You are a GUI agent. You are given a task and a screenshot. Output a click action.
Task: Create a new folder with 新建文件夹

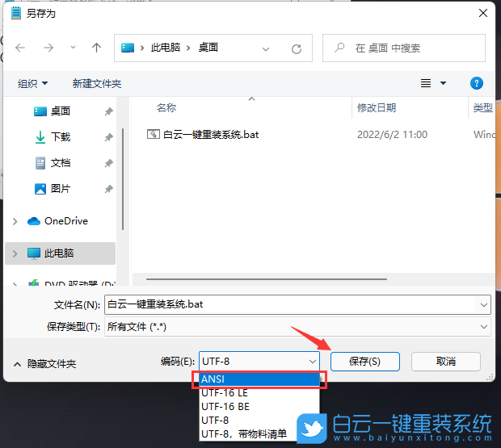click(97, 84)
